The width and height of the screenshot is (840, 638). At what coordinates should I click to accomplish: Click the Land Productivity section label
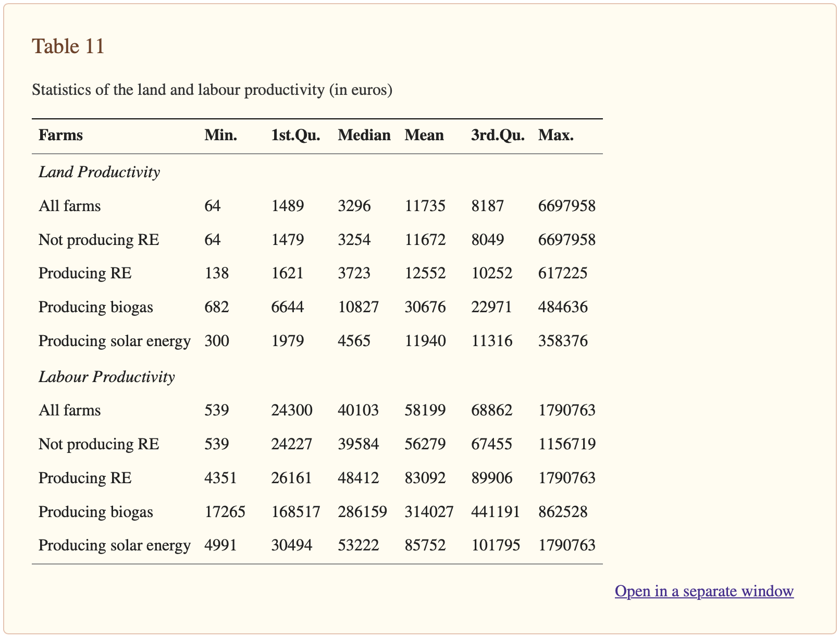click(99, 172)
